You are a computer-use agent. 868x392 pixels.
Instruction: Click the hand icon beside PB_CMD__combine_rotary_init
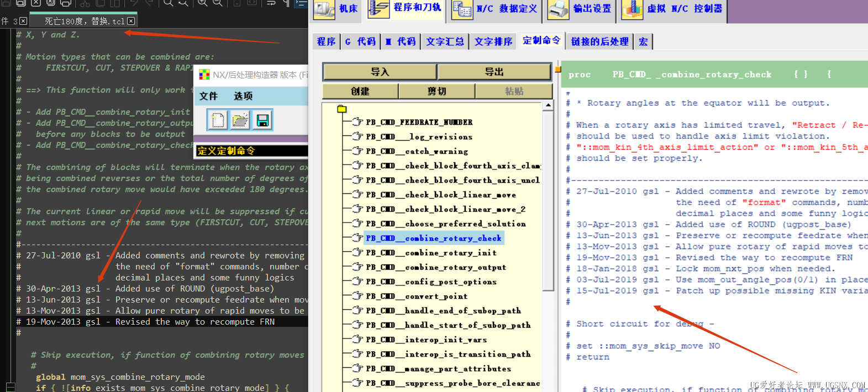(357, 252)
